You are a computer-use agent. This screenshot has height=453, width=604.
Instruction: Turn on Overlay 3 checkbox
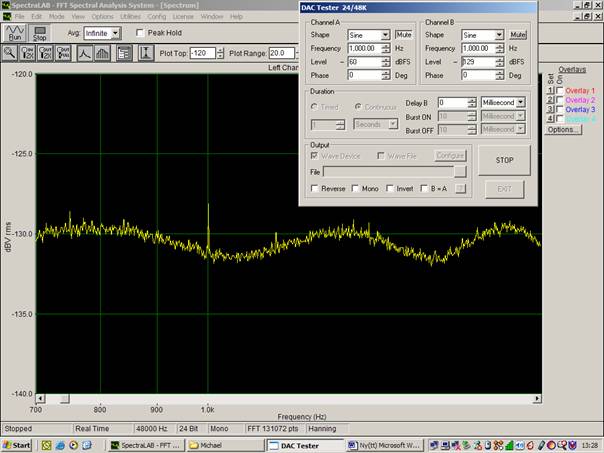tap(560, 109)
